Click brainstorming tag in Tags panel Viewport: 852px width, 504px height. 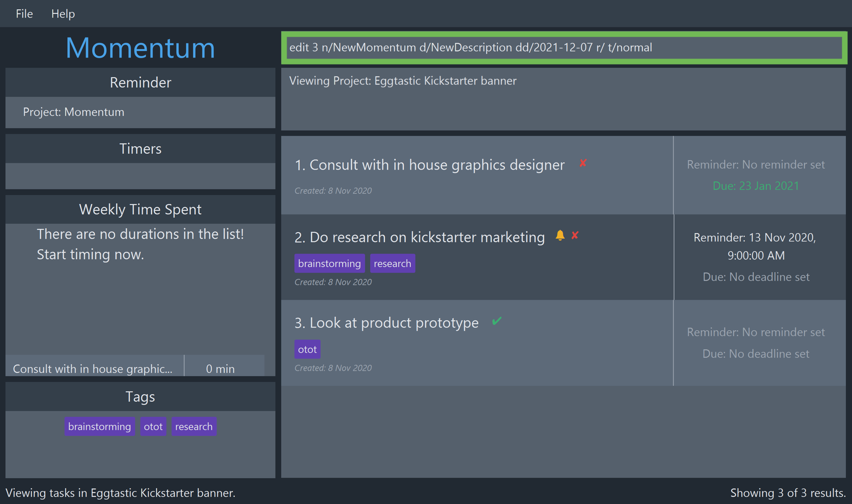coord(99,426)
